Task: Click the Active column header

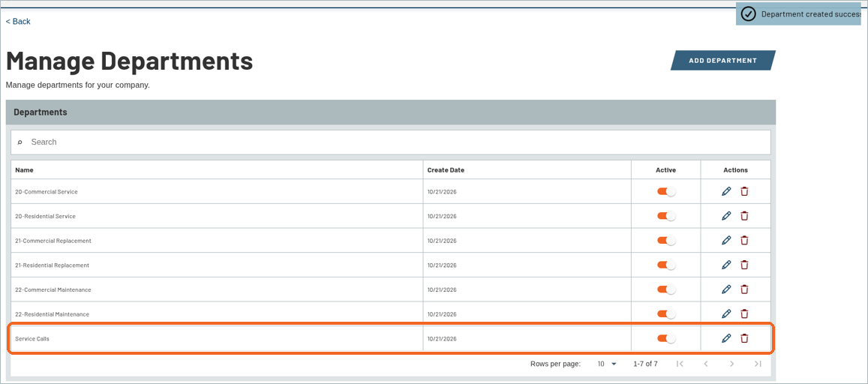Action: tap(666, 169)
